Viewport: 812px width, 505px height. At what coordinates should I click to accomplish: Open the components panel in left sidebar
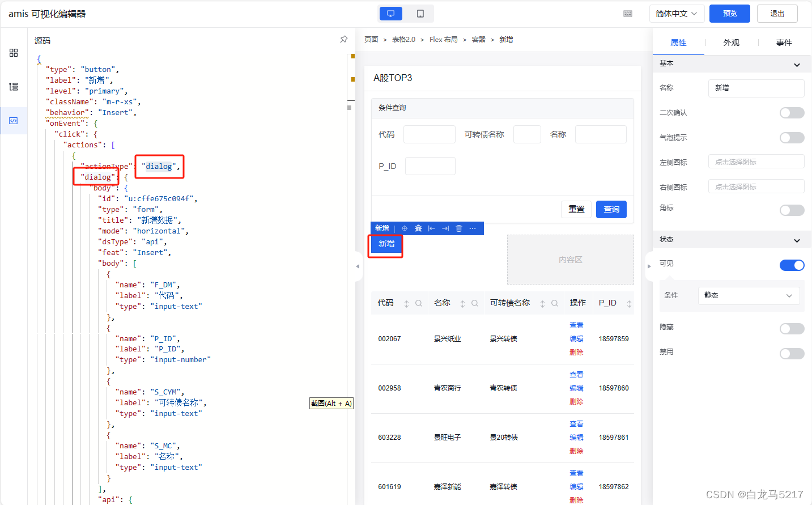tap(14, 53)
